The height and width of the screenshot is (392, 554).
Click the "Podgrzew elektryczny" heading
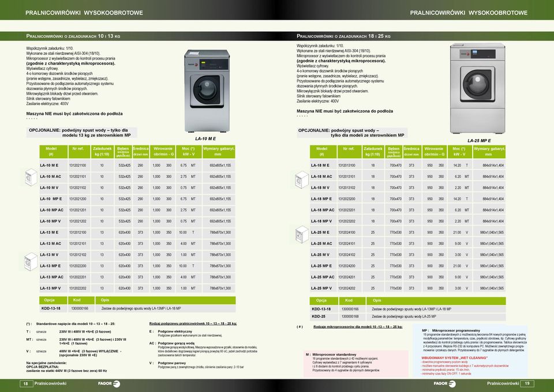tap(175, 331)
